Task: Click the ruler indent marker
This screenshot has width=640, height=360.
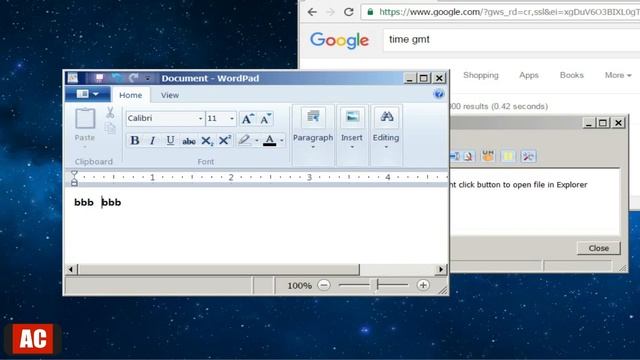Action: [74, 178]
